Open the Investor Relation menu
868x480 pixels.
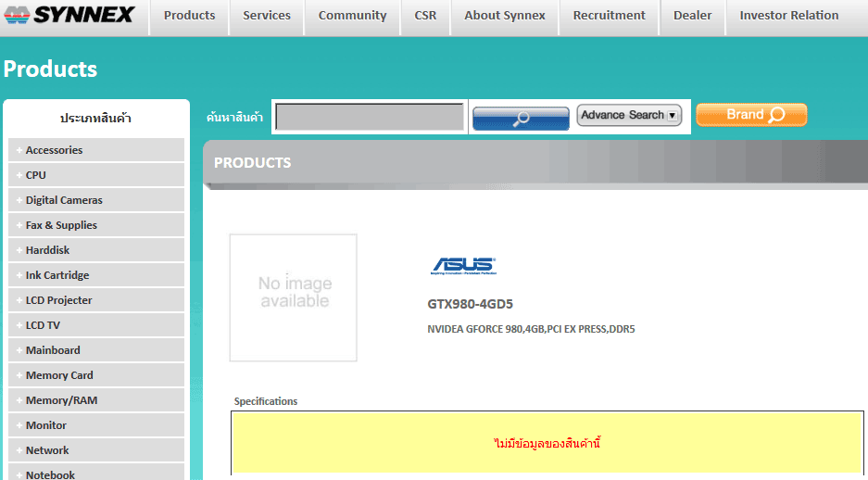[x=789, y=16]
